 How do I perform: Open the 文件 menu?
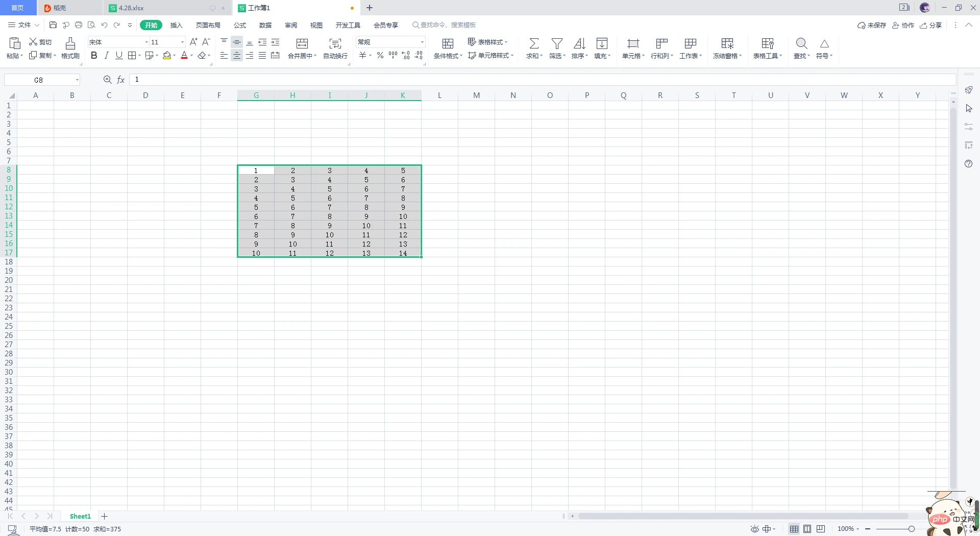[23, 25]
